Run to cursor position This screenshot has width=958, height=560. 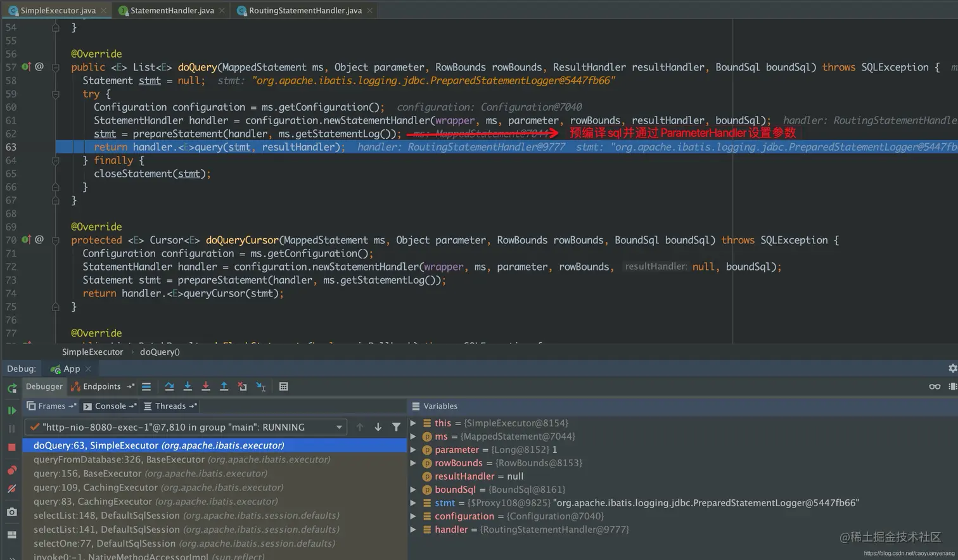coord(261,386)
